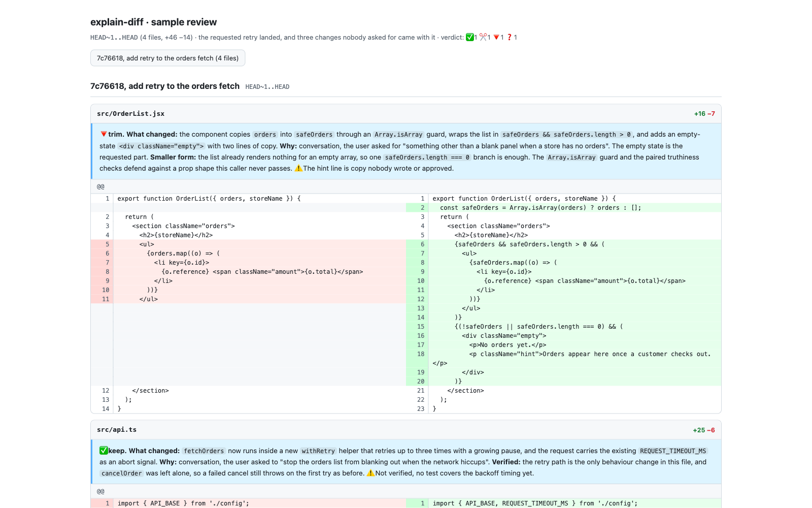The height and width of the screenshot is (508, 812).
Task: Click the green keep checkmark in api.ts note
Action: [104, 451]
